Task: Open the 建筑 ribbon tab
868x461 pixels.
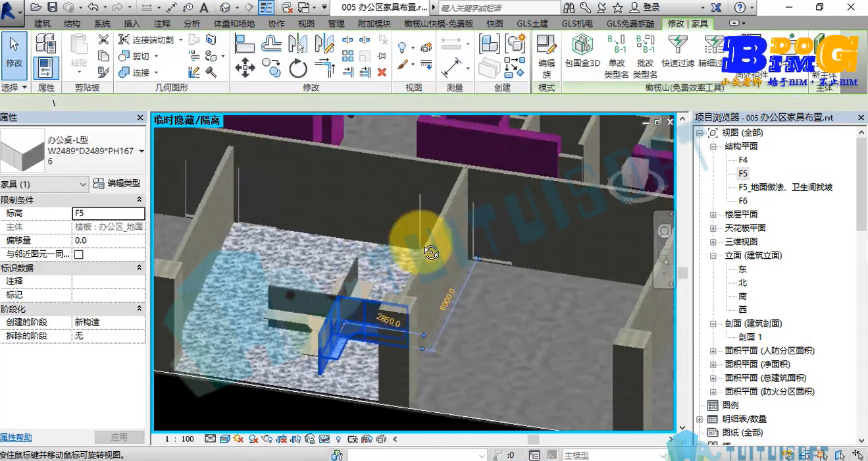Action: click(42, 24)
